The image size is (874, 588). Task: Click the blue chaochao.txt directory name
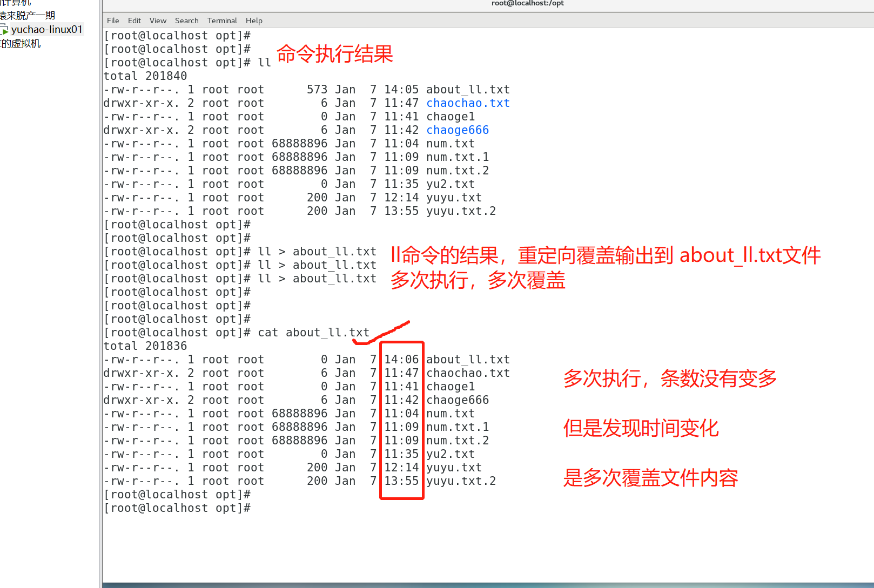click(468, 103)
